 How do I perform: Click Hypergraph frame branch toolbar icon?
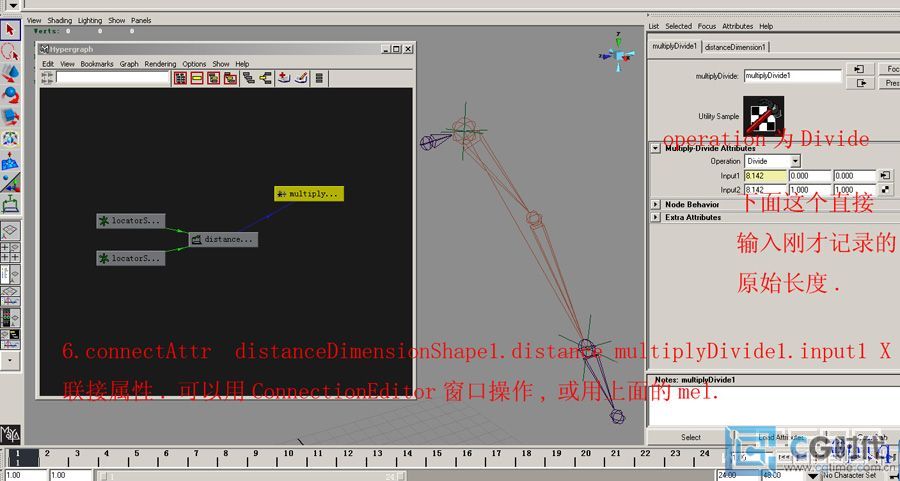click(x=230, y=78)
